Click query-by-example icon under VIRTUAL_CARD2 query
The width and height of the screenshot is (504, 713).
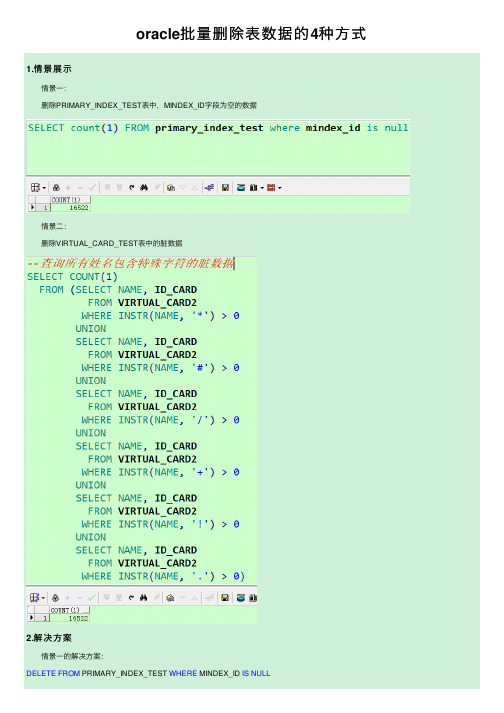170,598
